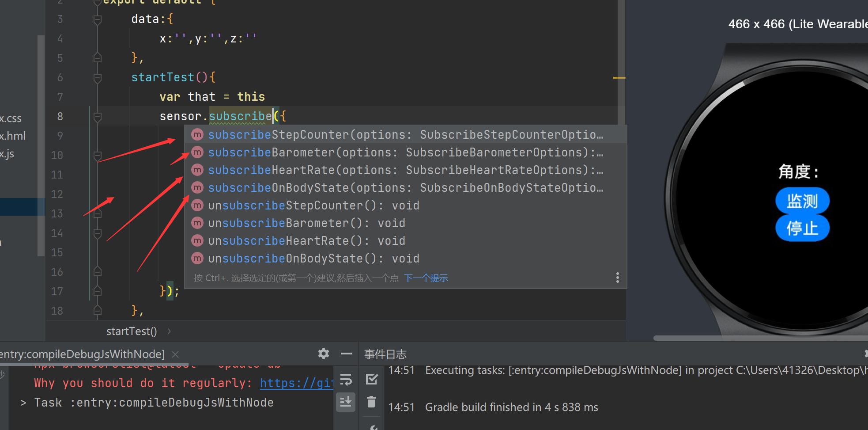
Task: Place cursor on 'var that = this' line
Action: [212, 97]
